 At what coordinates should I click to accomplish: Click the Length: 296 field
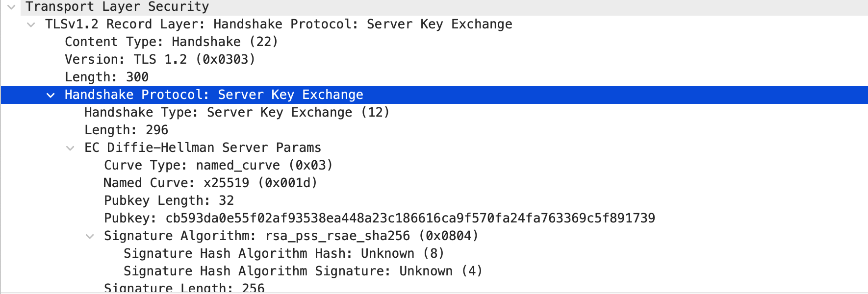pyautogui.click(x=126, y=130)
